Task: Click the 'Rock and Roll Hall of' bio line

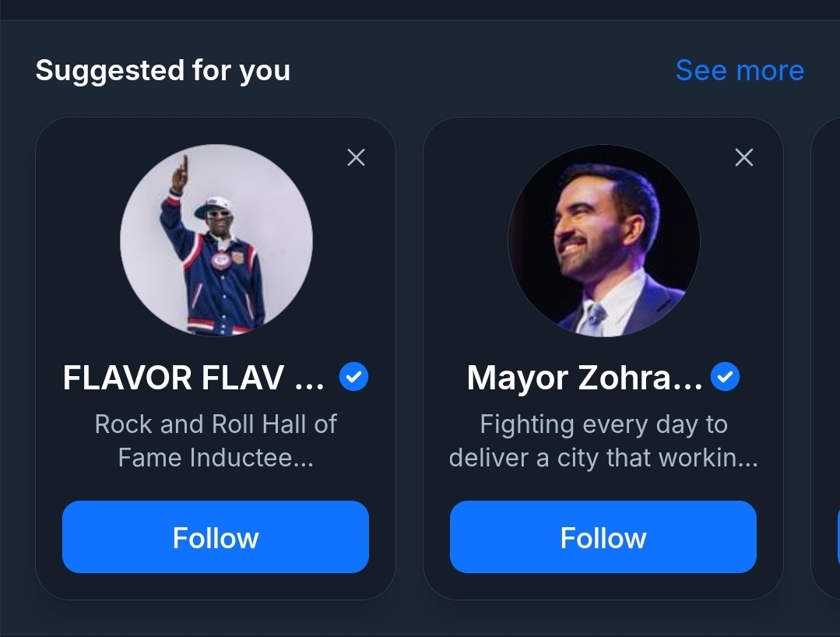Action: pyautogui.click(x=216, y=424)
